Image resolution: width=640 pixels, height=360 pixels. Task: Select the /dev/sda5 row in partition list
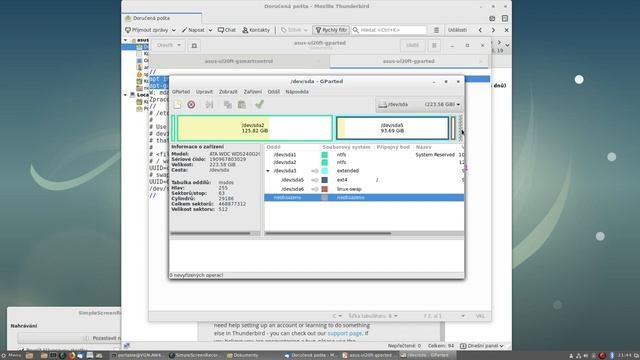(364, 180)
